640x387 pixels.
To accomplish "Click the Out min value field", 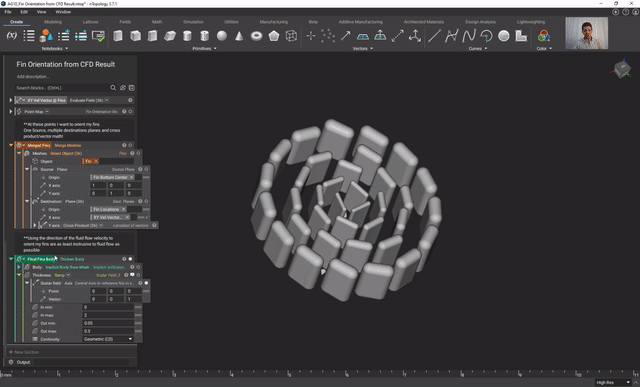I will pyautogui.click(x=108, y=323).
